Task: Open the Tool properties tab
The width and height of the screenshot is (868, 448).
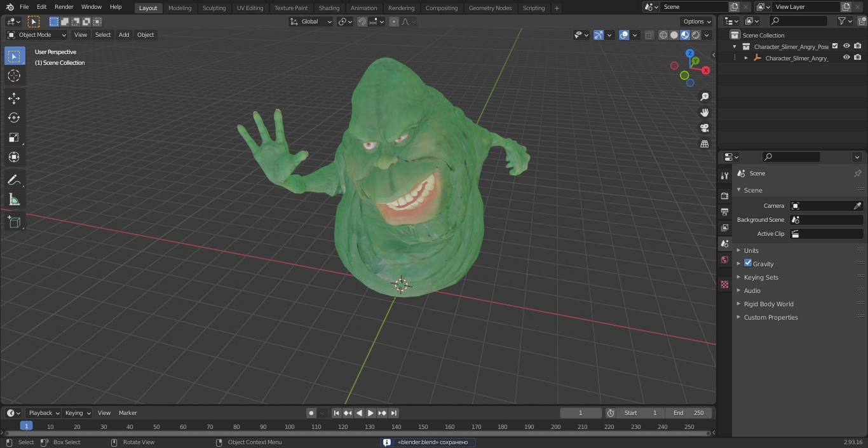Action: pos(724,175)
